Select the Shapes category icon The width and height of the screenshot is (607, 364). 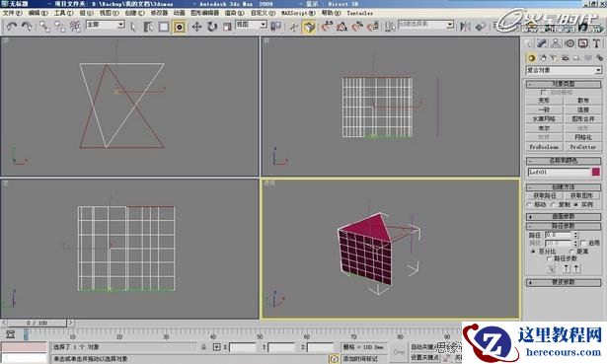(x=543, y=58)
